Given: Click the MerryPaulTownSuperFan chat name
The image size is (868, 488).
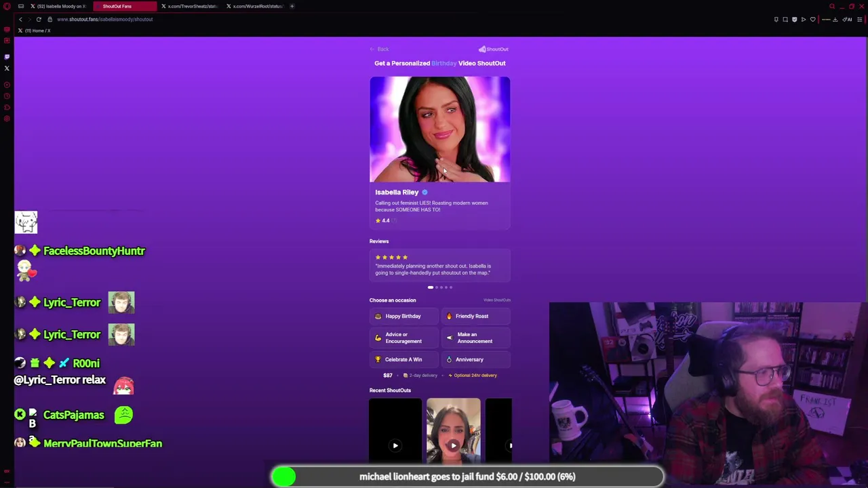Looking at the screenshot, I should (102, 443).
